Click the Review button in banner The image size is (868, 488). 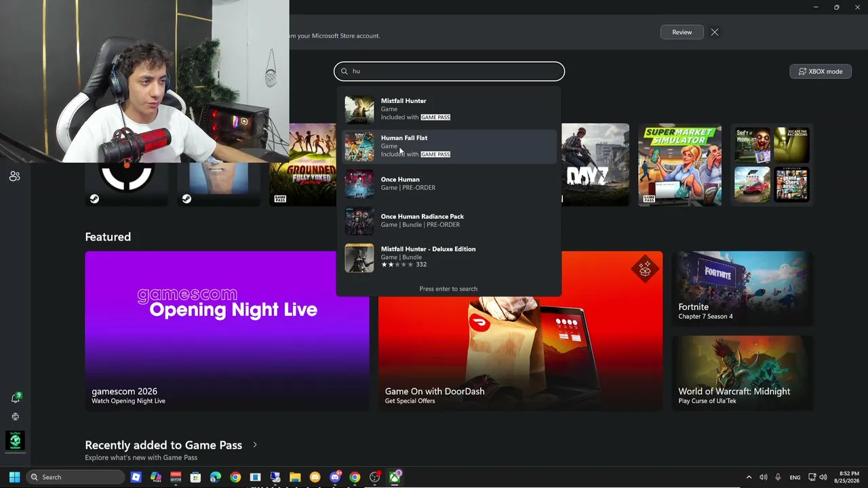click(682, 32)
